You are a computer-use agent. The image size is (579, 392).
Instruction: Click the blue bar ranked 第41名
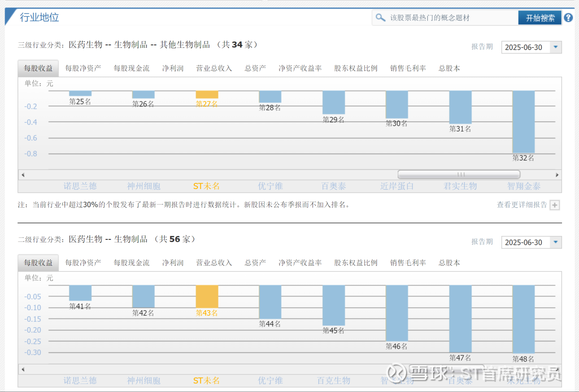(x=80, y=293)
